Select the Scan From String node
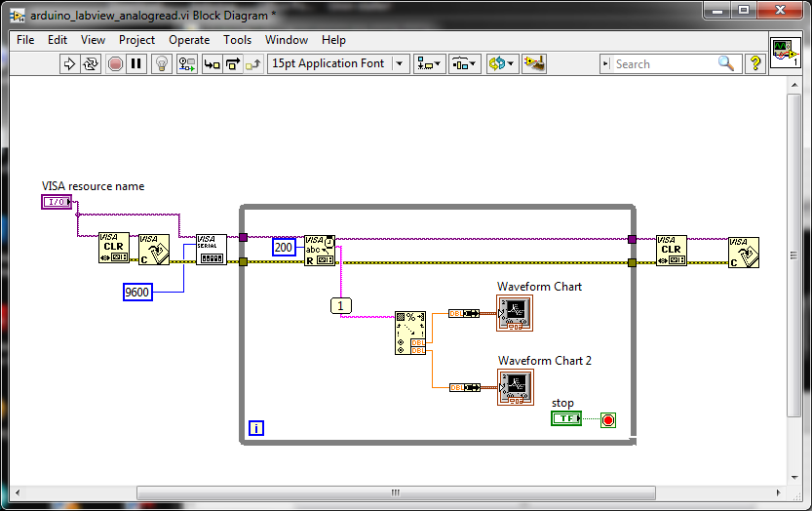 [x=410, y=333]
